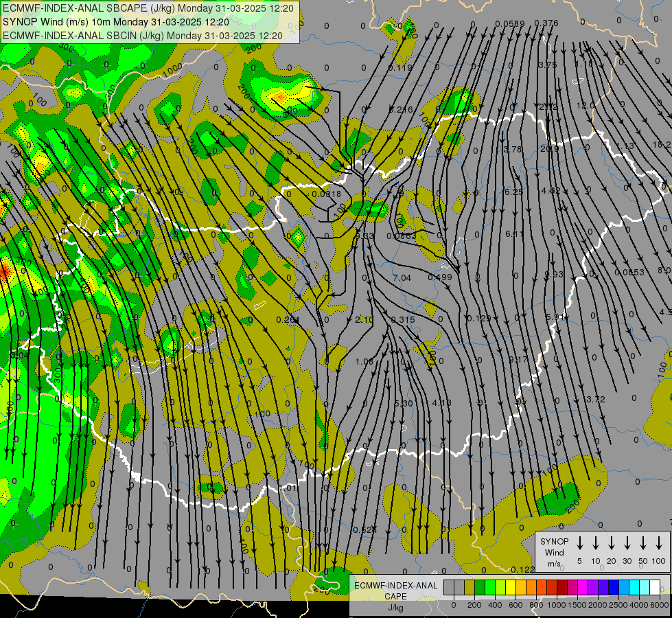Pick the dark red CAPE legend swatch
This screenshot has width=672, height=618.
563,587
